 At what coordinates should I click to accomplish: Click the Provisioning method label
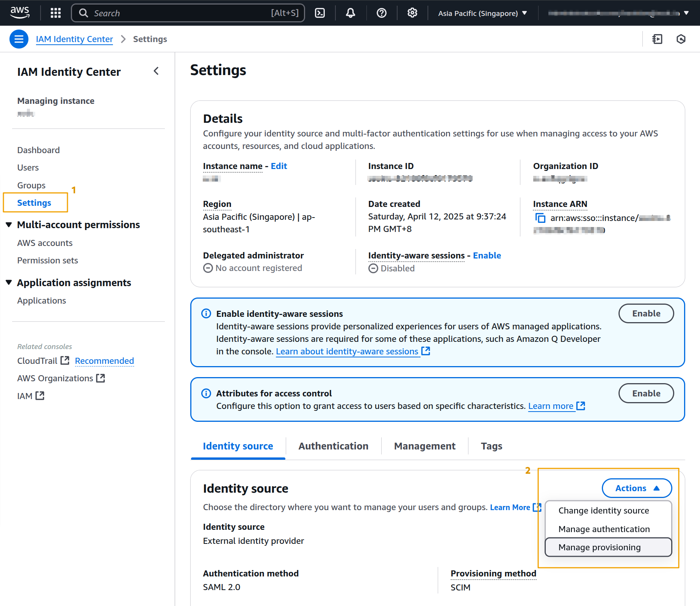(x=493, y=573)
